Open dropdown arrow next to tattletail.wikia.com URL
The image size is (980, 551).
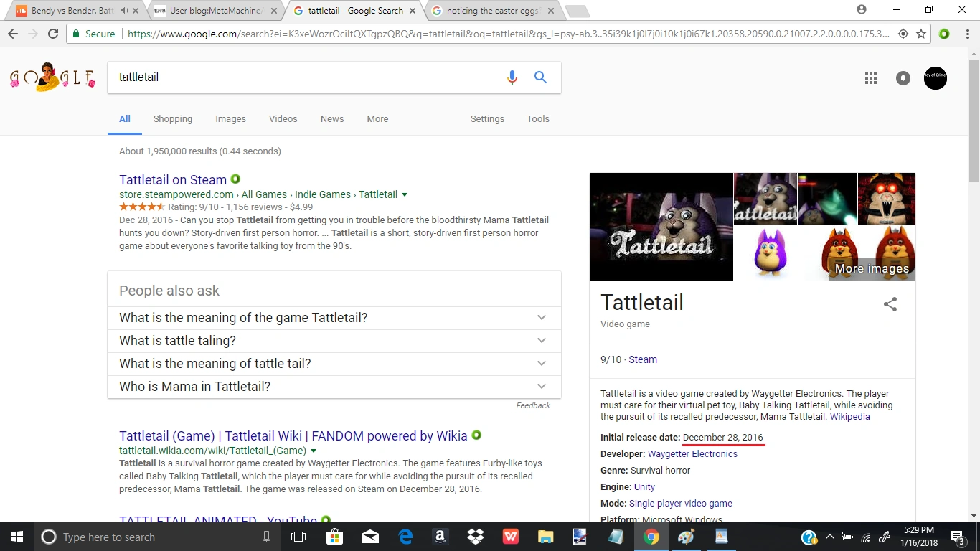(x=314, y=451)
